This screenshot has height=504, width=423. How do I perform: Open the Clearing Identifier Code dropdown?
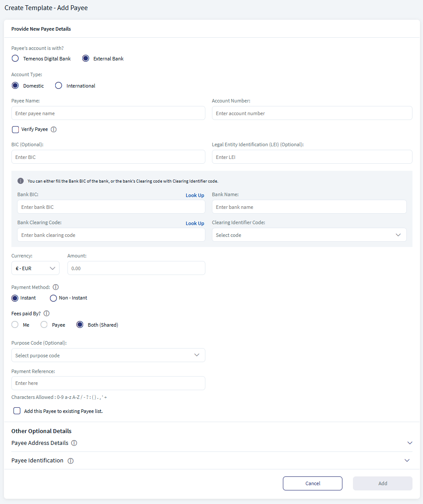309,235
